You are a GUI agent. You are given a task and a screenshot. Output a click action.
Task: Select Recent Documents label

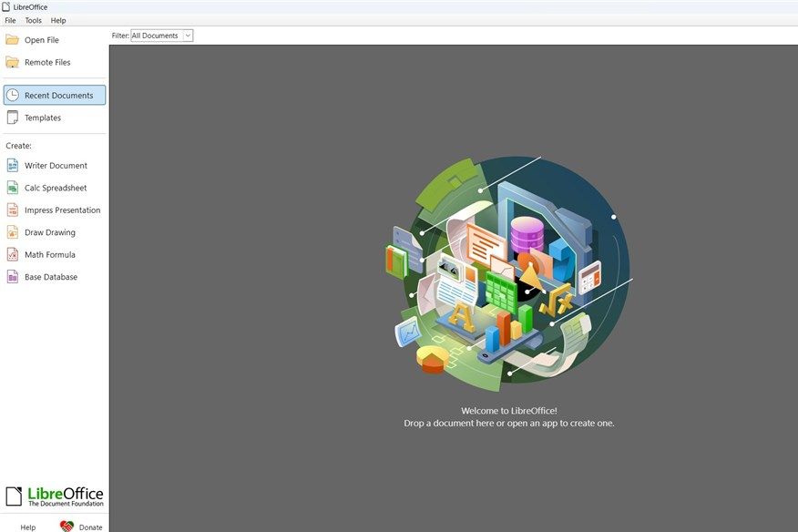tap(58, 96)
